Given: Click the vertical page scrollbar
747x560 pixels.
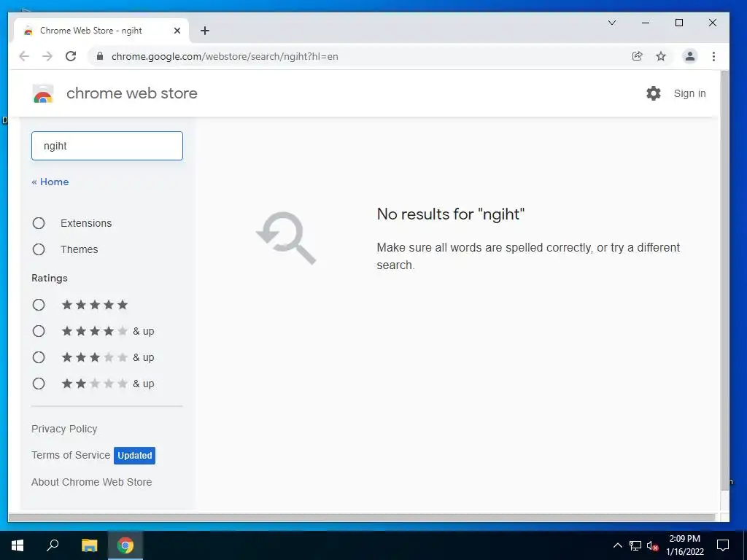Looking at the screenshot, I should point(724,281).
